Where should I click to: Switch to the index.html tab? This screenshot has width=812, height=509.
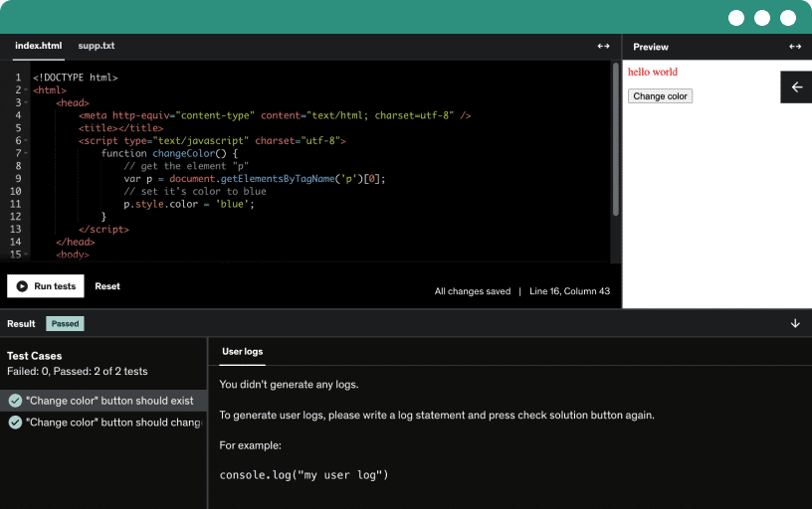coord(38,46)
